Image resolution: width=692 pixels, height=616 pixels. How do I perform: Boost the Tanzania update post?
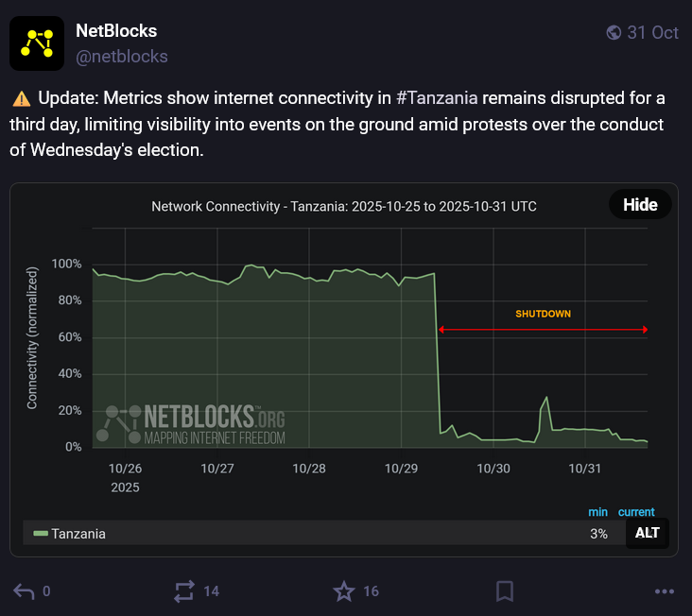point(184,591)
